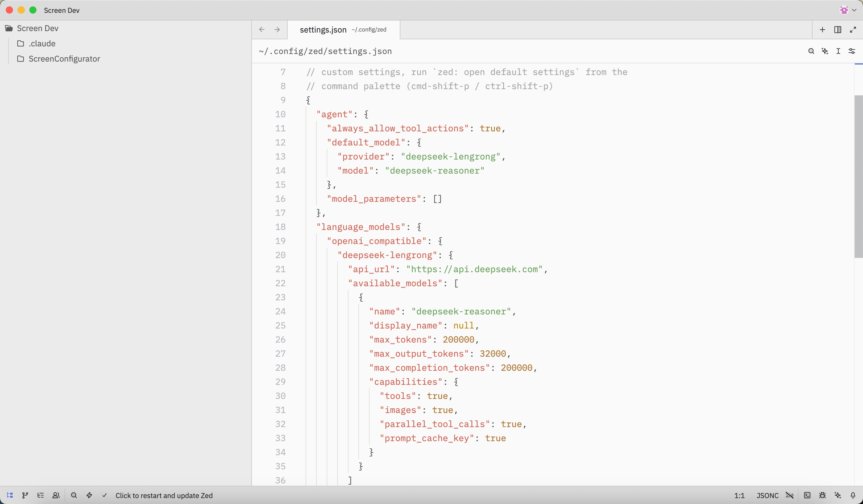Toggle edit predictions disabled icon
Viewport: 863px width, 504px height.
pyautogui.click(x=789, y=495)
